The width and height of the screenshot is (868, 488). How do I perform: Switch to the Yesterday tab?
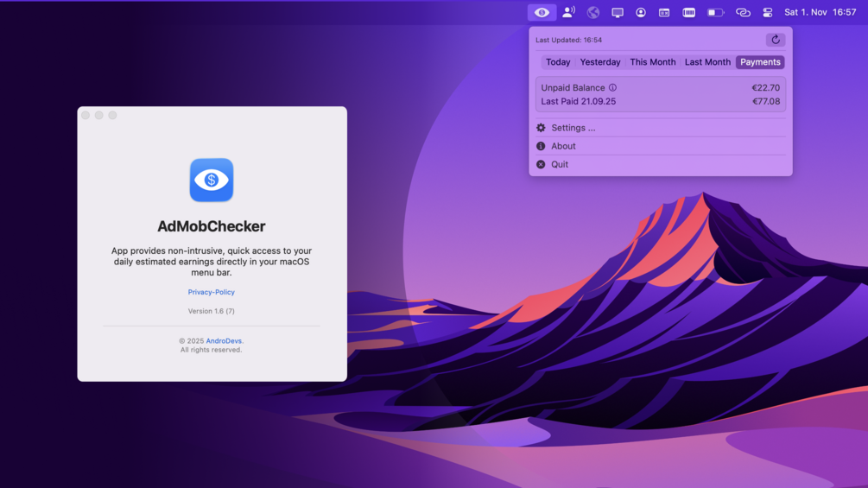pyautogui.click(x=600, y=62)
